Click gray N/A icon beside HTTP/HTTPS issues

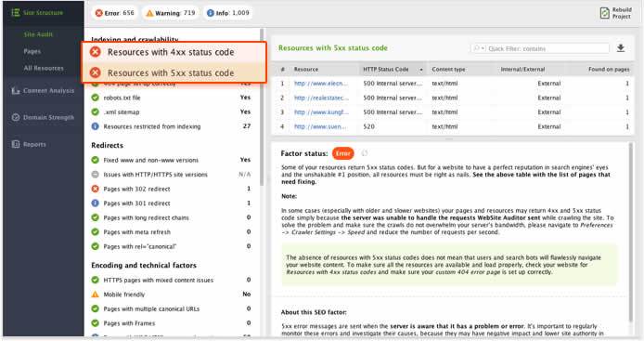click(x=95, y=175)
